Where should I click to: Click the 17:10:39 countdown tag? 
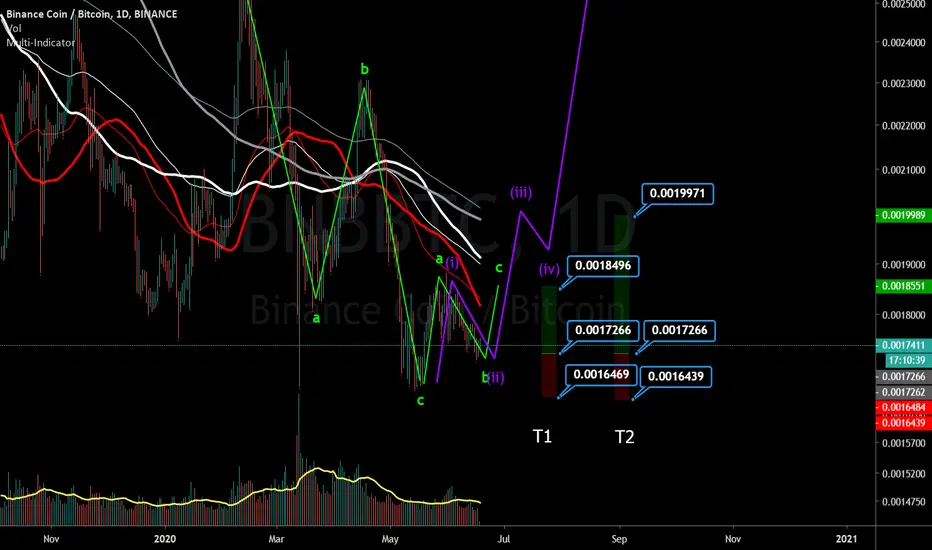tap(907, 360)
